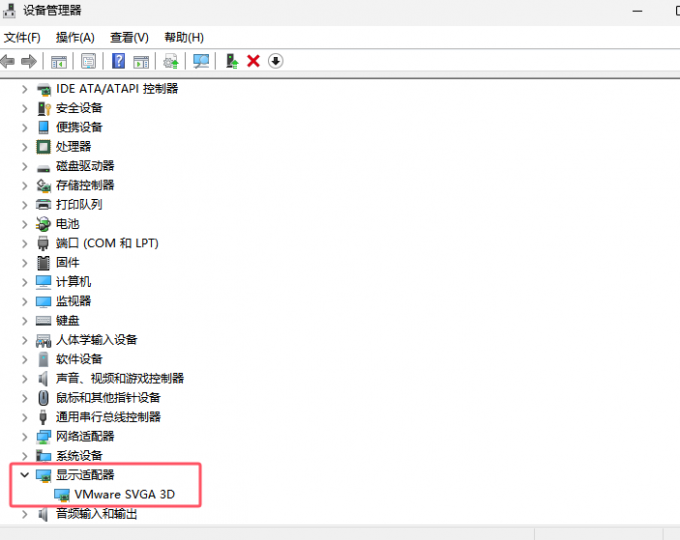680x540 pixels.
Task: Click the Properties toolbar icon
Action: pos(88,61)
